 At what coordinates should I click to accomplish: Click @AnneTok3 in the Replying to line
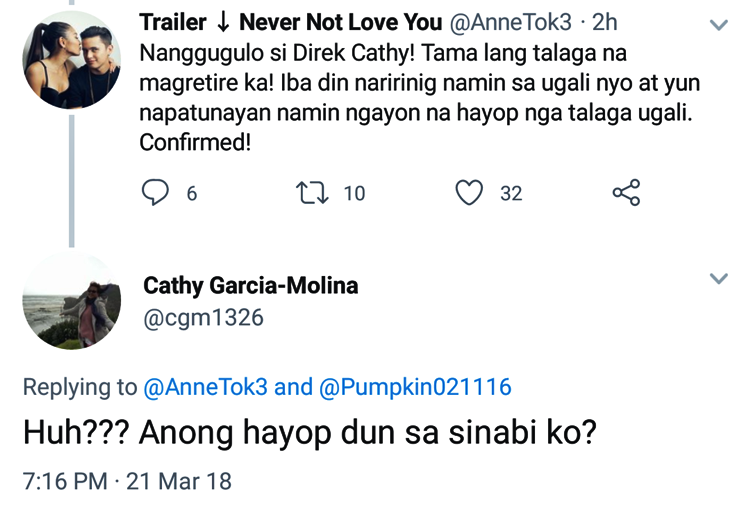pos(204,387)
